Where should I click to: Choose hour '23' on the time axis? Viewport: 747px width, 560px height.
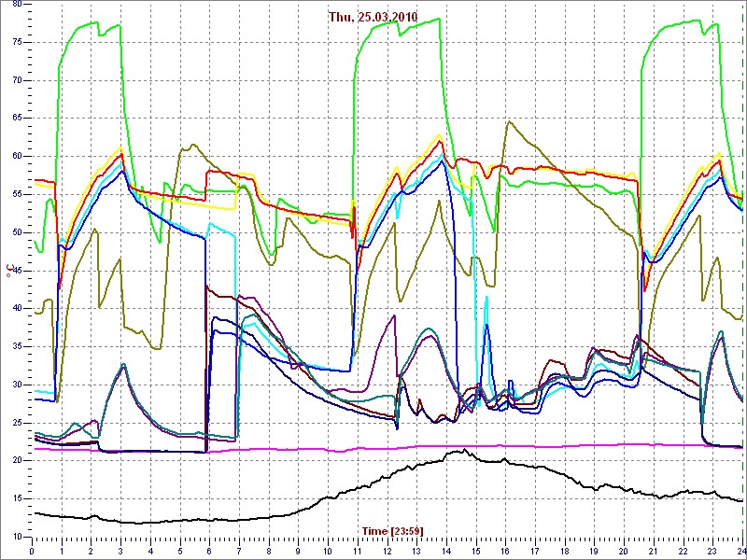click(712, 551)
